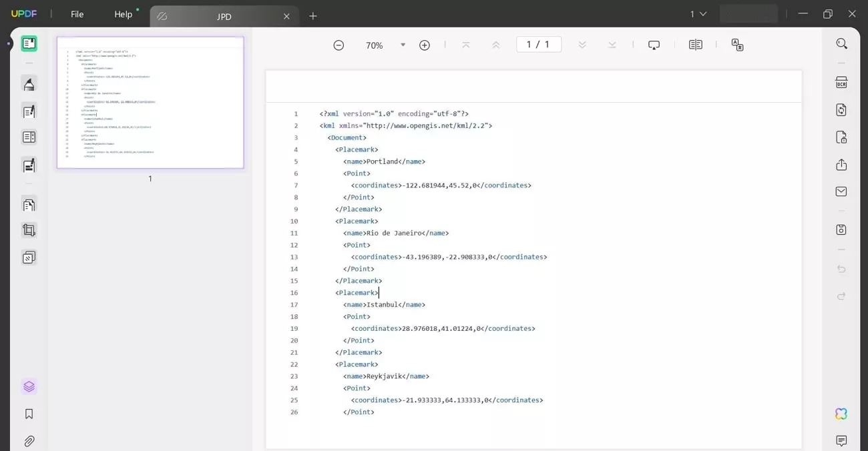Click the text "Istanbul" in line 17
868x451 pixels.
(x=383, y=305)
